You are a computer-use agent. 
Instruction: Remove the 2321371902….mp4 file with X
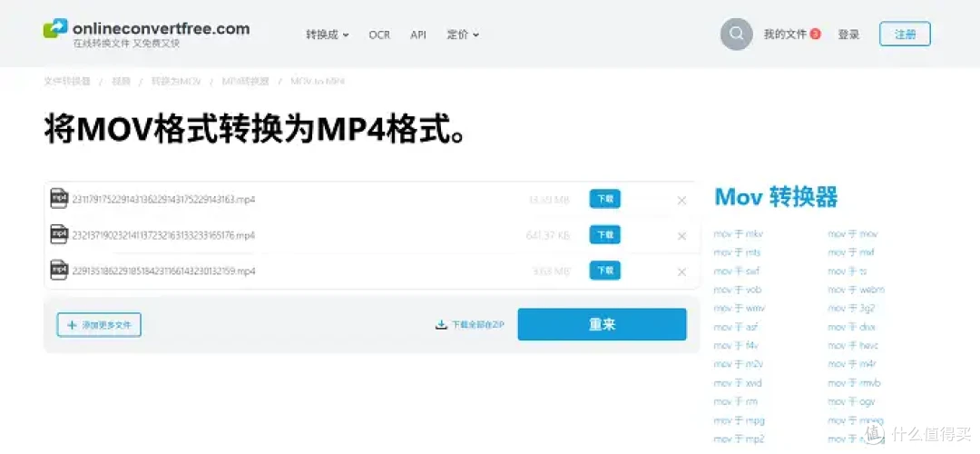point(681,236)
